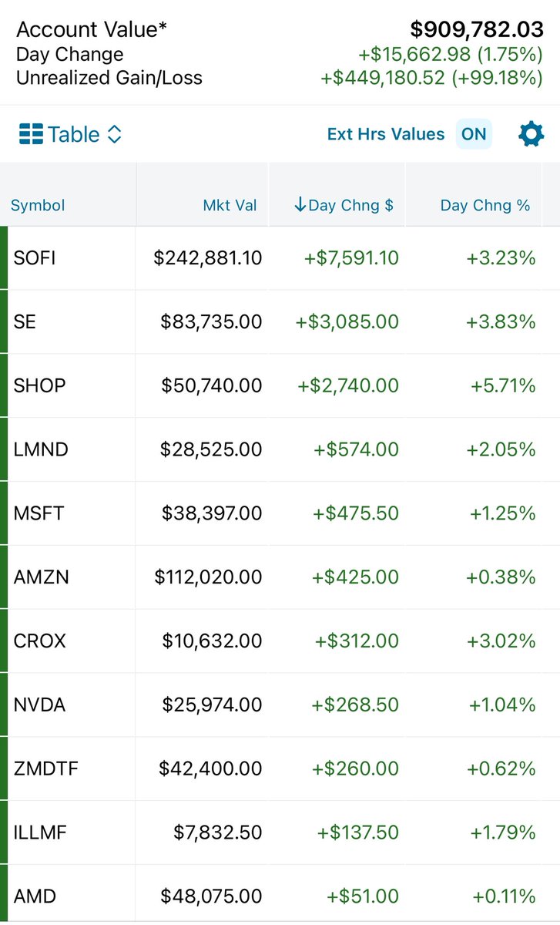The height and width of the screenshot is (925, 560).
Task: Open the SOFI position row
Action: tap(280, 257)
